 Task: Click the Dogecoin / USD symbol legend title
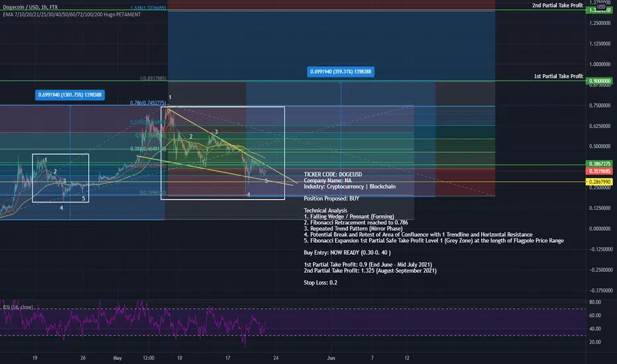click(x=30, y=7)
